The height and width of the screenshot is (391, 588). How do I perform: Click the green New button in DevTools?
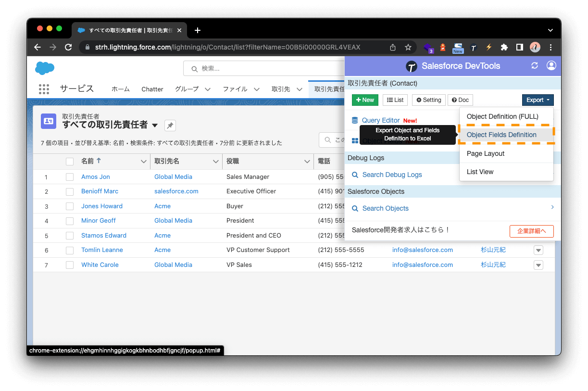point(365,100)
